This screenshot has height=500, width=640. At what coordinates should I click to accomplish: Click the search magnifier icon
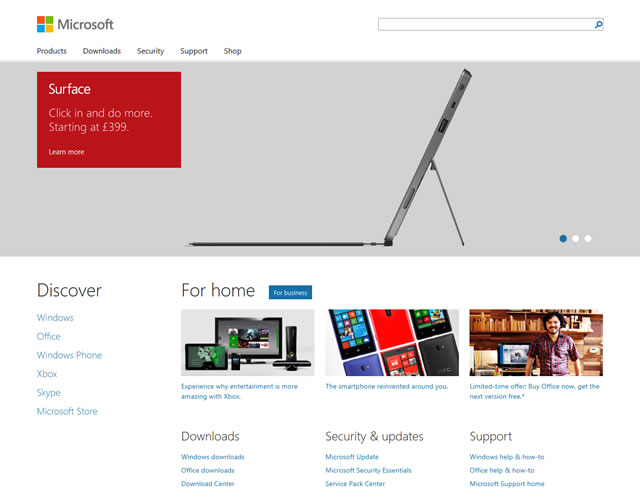click(598, 24)
